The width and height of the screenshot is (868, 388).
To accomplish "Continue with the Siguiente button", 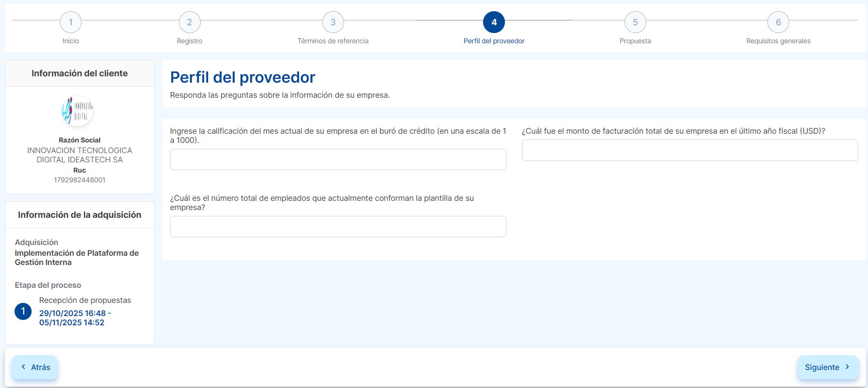I will click(x=828, y=367).
